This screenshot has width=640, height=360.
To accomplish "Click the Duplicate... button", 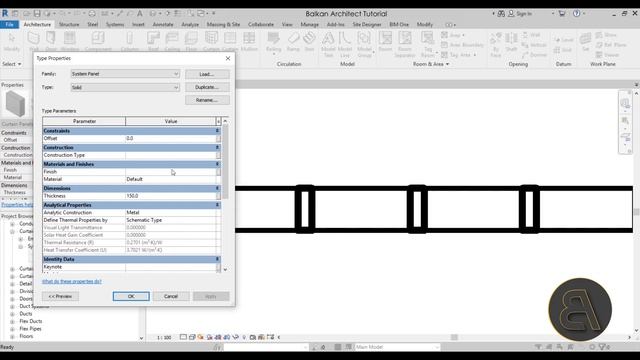I will pos(207,87).
